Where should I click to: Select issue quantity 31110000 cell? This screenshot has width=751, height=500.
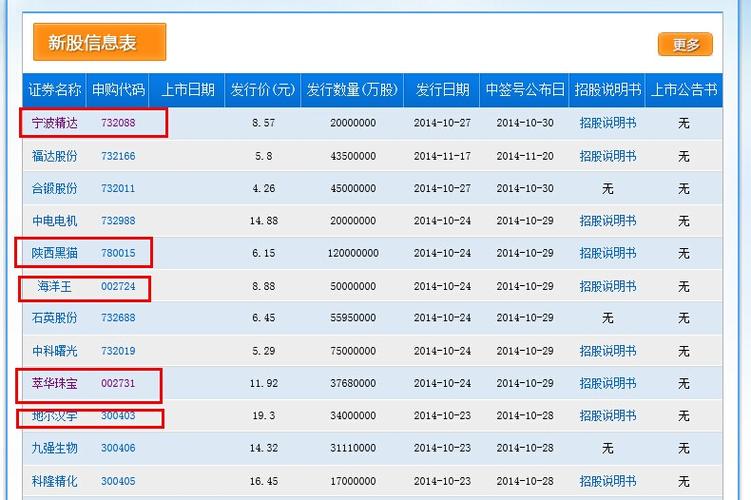(353, 448)
